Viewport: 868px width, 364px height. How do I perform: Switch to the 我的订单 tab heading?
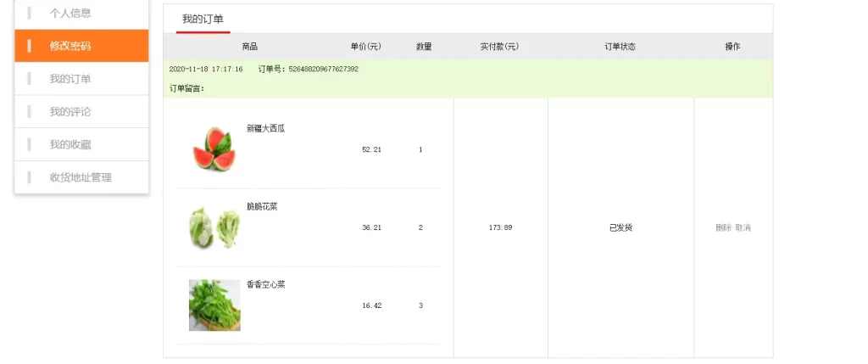pyautogui.click(x=203, y=19)
